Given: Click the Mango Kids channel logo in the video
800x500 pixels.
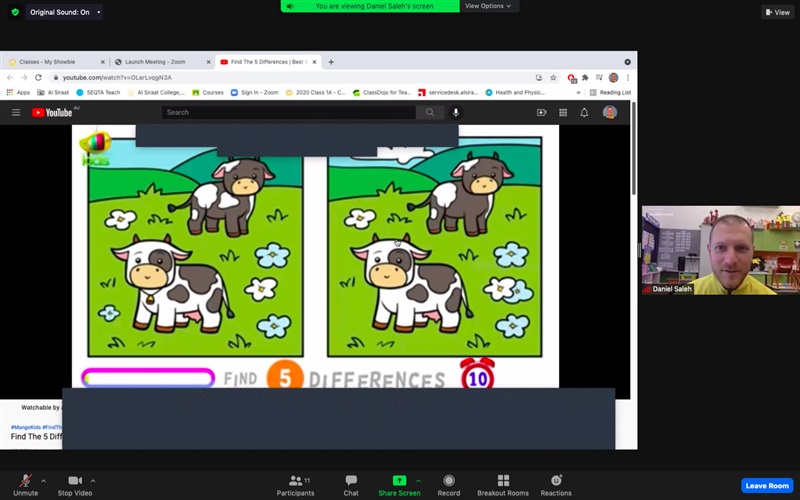Looking at the screenshot, I should click(95, 148).
